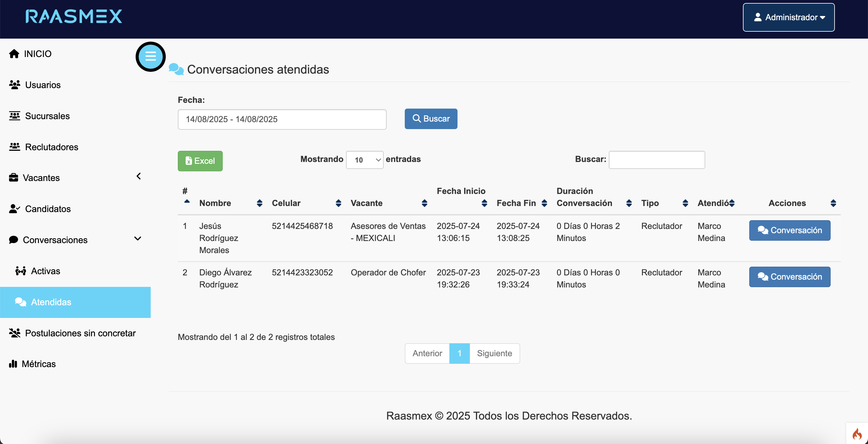The width and height of the screenshot is (868, 444).
Task: Open the entries count dropdown showing 10
Action: 364,160
